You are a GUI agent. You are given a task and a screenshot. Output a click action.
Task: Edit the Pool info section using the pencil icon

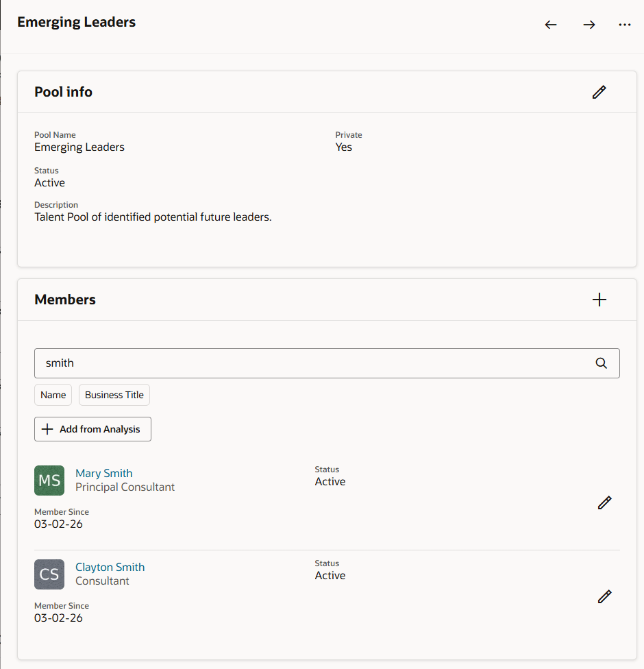pyautogui.click(x=599, y=92)
